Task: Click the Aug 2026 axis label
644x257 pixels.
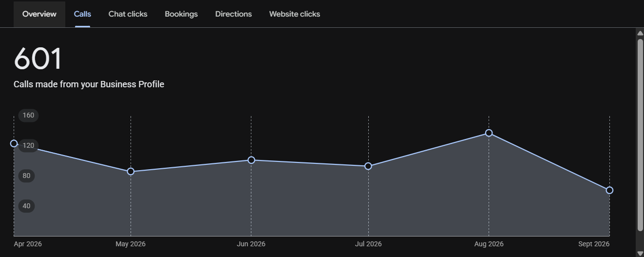Action: 489,244
